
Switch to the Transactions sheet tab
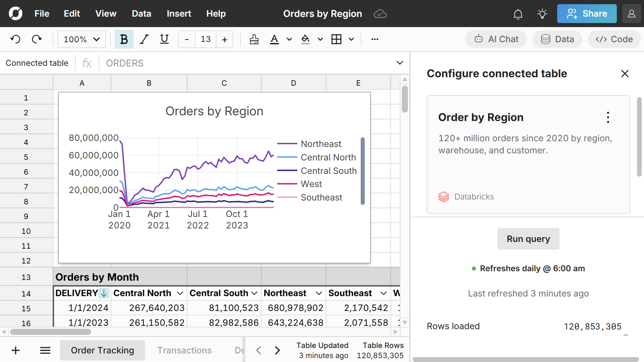[x=184, y=350]
